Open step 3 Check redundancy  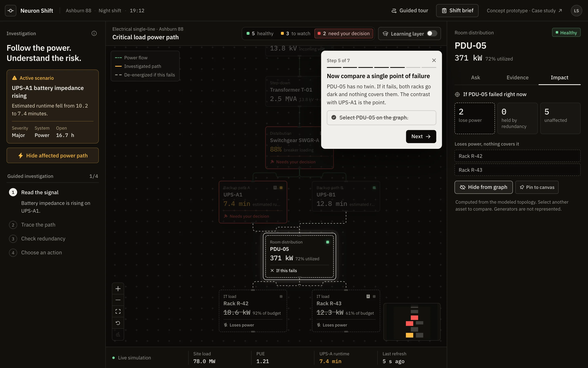[x=53, y=239]
